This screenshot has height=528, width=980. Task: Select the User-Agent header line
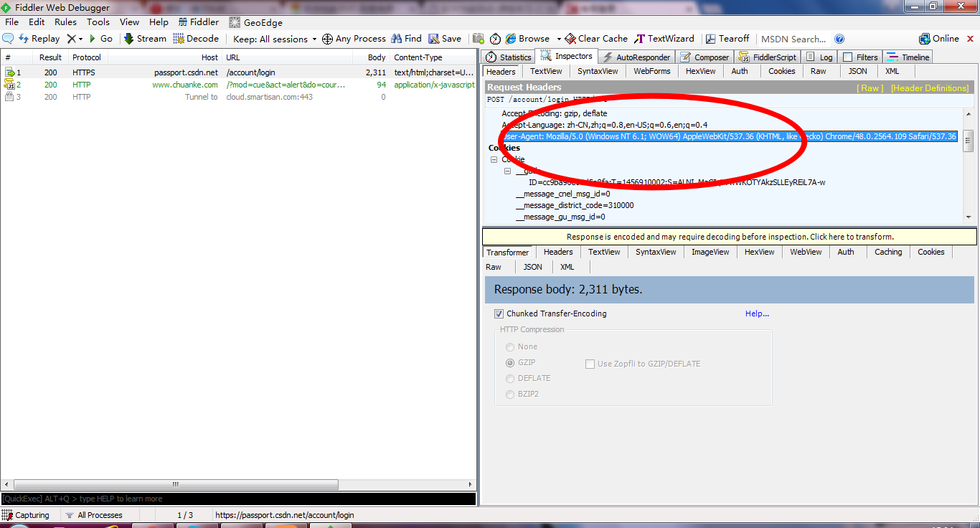point(730,136)
